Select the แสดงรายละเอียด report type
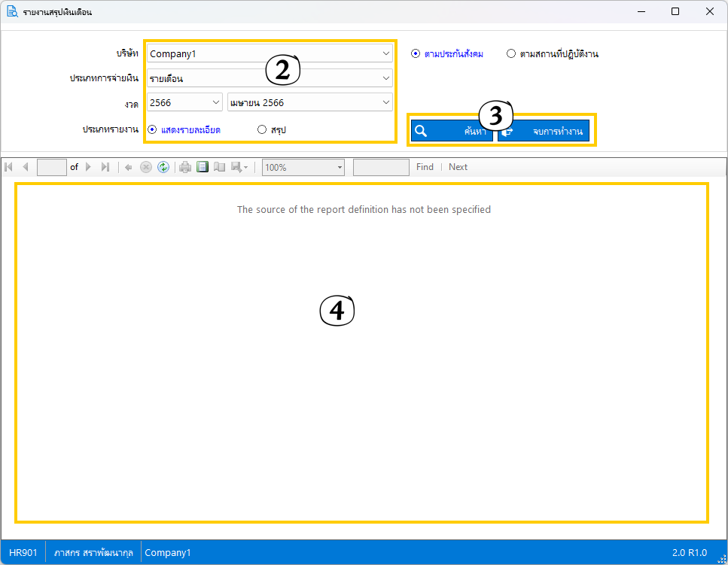This screenshot has width=728, height=565. [x=152, y=129]
